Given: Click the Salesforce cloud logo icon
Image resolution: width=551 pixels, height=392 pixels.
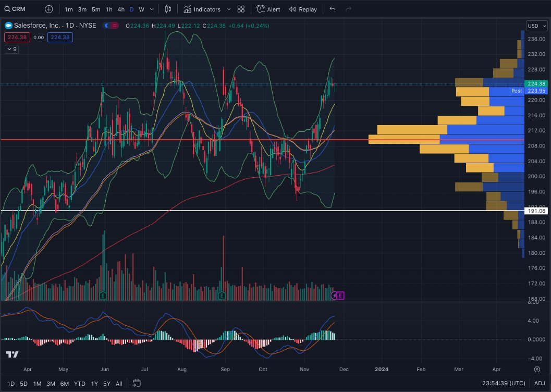Looking at the screenshot, I should point(8,26).
